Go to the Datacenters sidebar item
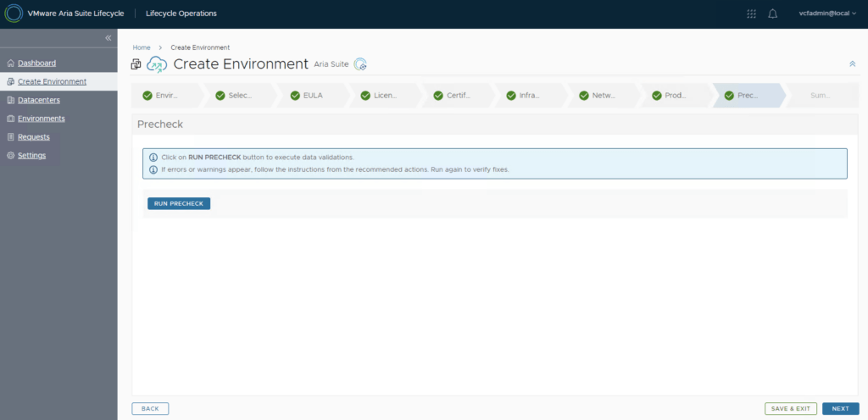Viewport: 868px width, 420px height. pyautogui.click(x=38, y=100)
